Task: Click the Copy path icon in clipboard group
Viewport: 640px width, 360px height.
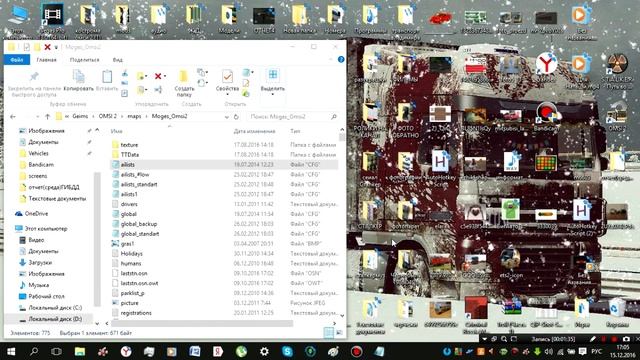Action: pos(125,83)
